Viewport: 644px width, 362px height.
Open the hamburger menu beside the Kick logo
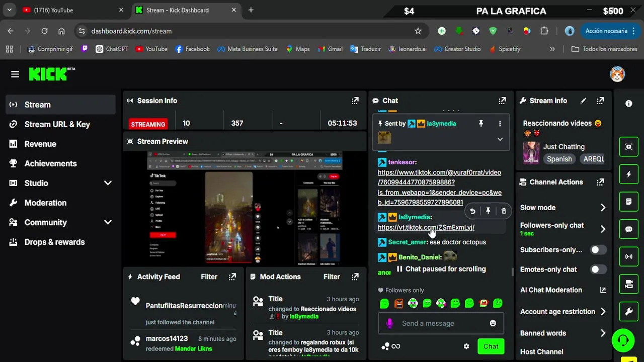point(15,74)
